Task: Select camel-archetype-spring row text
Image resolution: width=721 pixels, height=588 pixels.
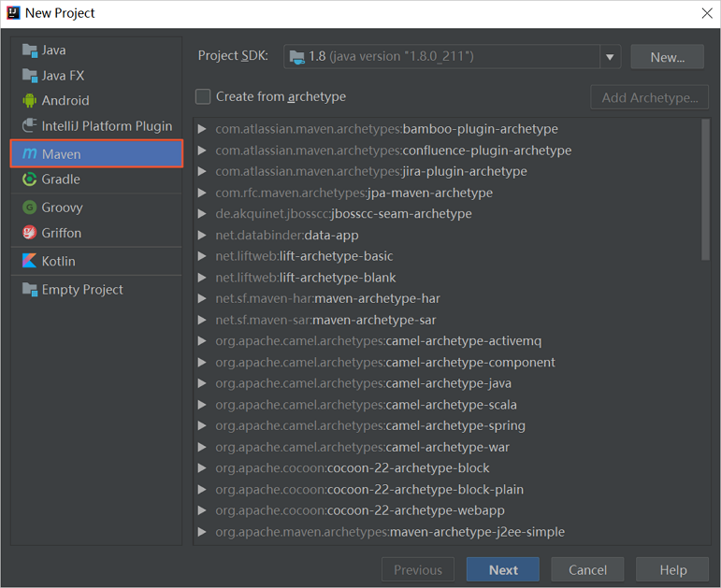Action: [x=370, y=425]
